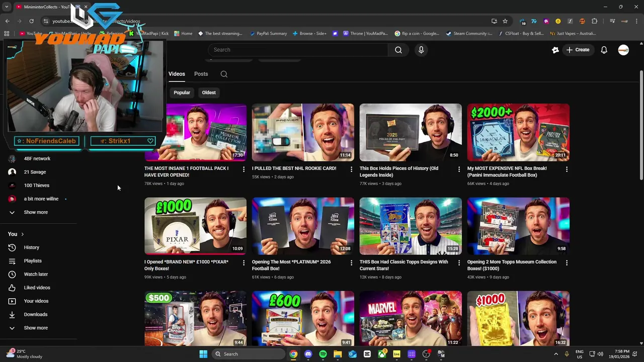Open the Xbox app taskbar icon

click(382, 354)
